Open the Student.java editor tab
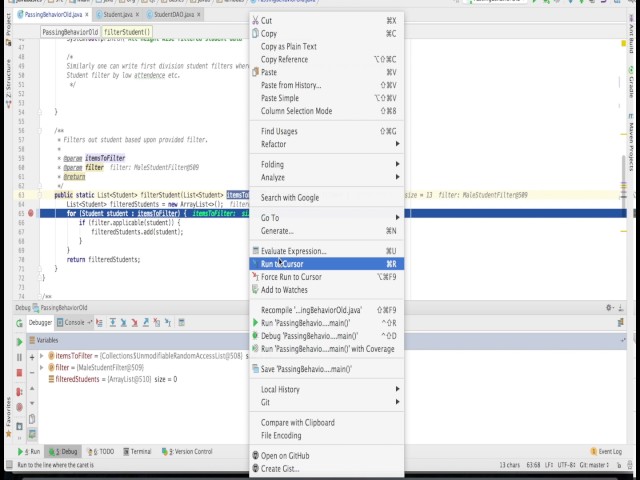The width and height of the screenshot is (640, 480). pyautogui.click(x=117, y=15)
